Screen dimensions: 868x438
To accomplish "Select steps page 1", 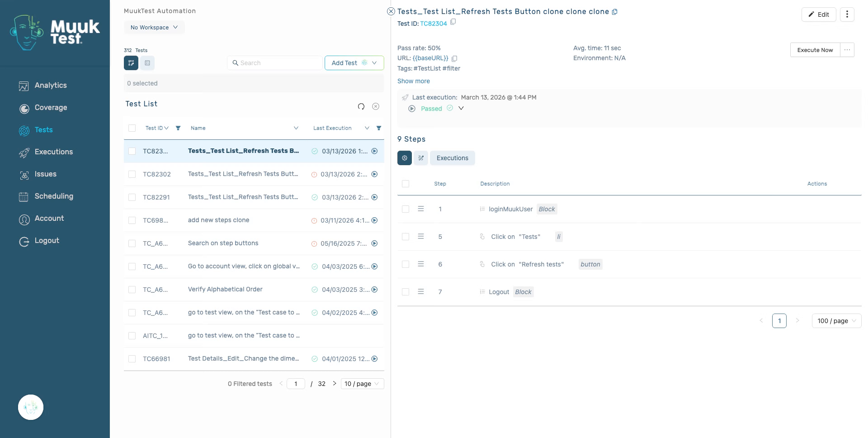I will click(x=779, y=321).
